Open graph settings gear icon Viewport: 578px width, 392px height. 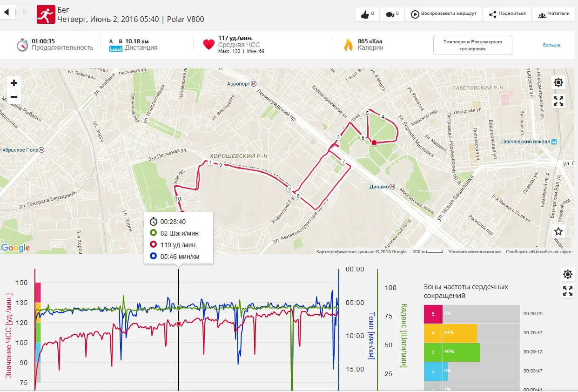567,274
